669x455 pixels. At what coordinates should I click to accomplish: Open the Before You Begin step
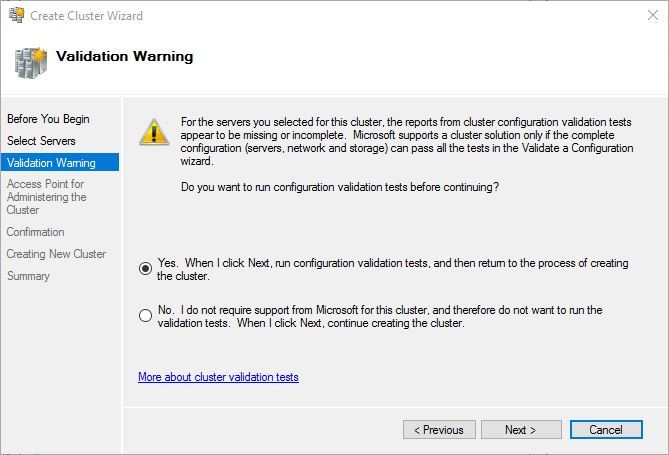point(48,119)
